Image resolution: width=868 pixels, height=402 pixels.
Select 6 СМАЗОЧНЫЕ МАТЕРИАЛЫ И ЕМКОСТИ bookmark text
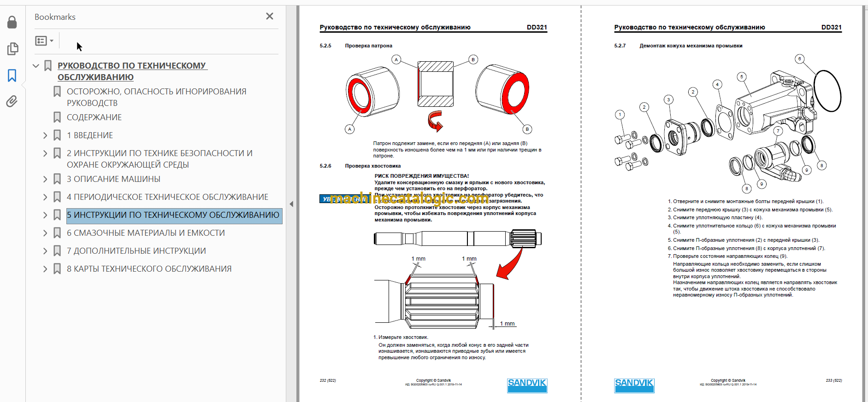click(146, 233)
